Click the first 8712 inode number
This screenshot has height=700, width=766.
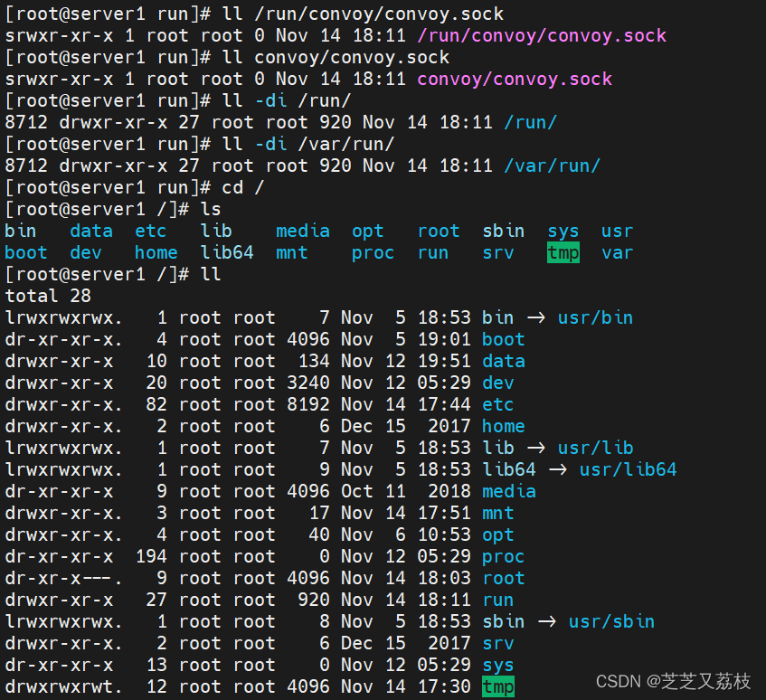(26, 122)
